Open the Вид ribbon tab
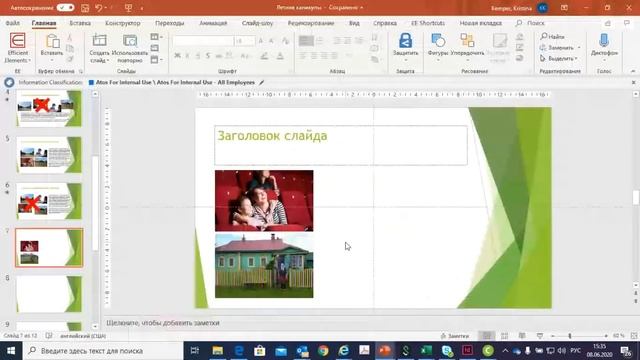 pyautogui.click(x=354, y=23)
